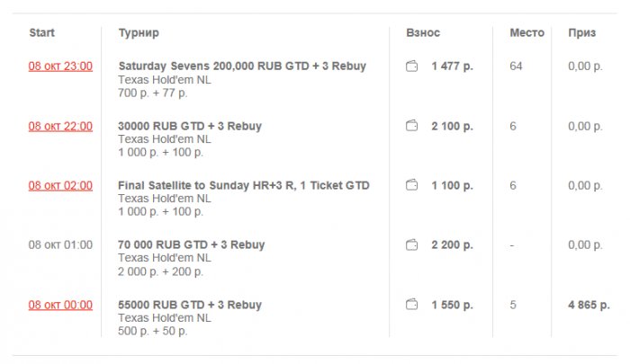The image size is (630, 364).
Task: Click the Взнос column header
Action: (x=423, y=33)
